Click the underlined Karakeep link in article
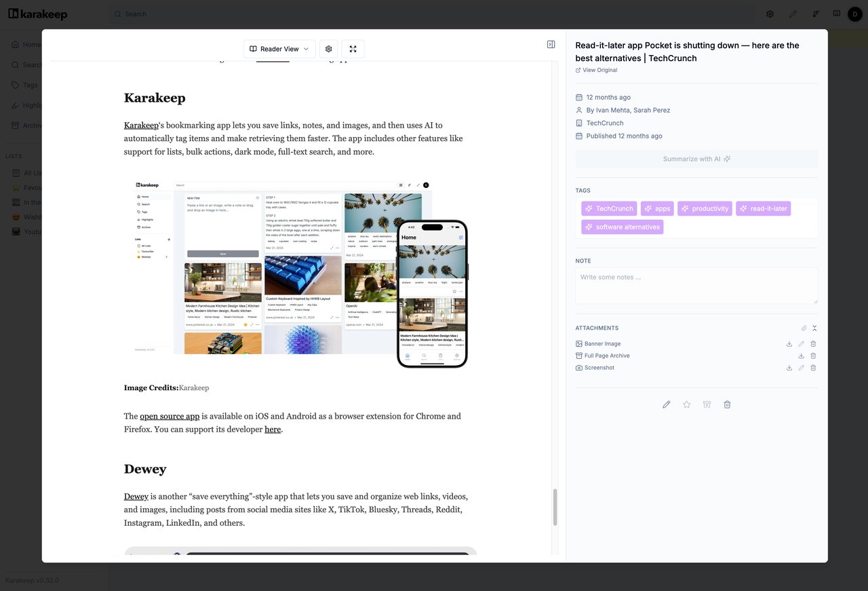 click(141, 126)
